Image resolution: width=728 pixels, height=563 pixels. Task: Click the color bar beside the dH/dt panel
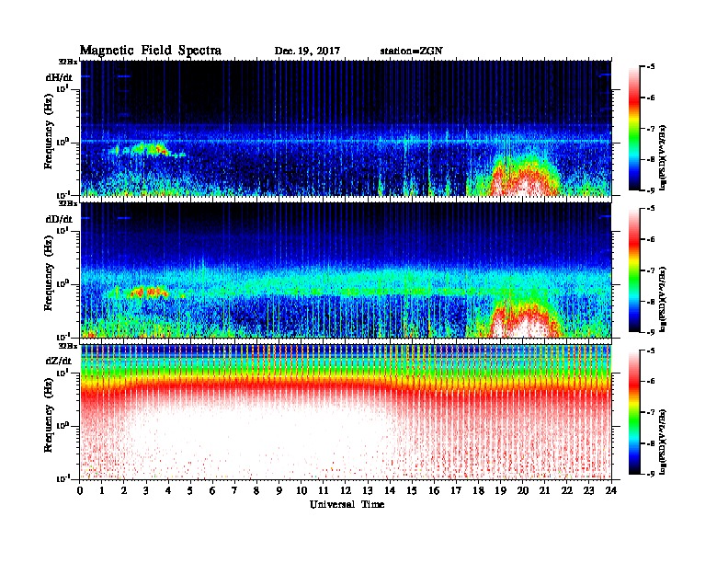tap(634, 128)
